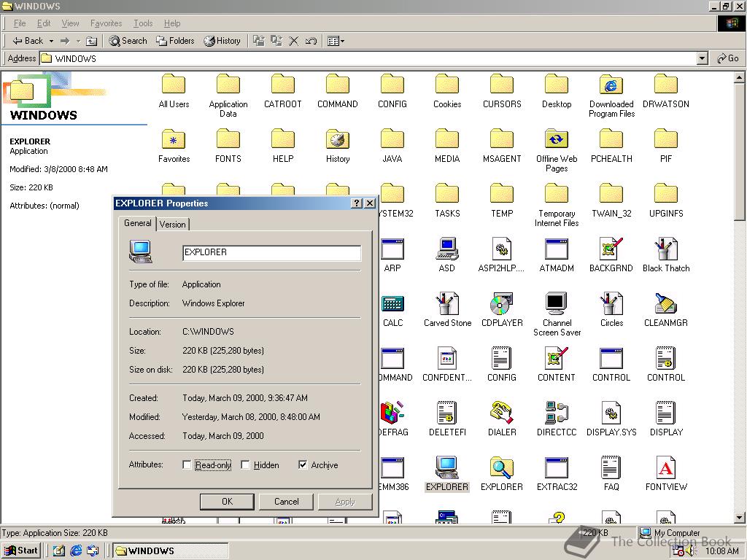747x560 pixels.
Task: Select the Black Thatch icon
Action: [x=665, y=249]
